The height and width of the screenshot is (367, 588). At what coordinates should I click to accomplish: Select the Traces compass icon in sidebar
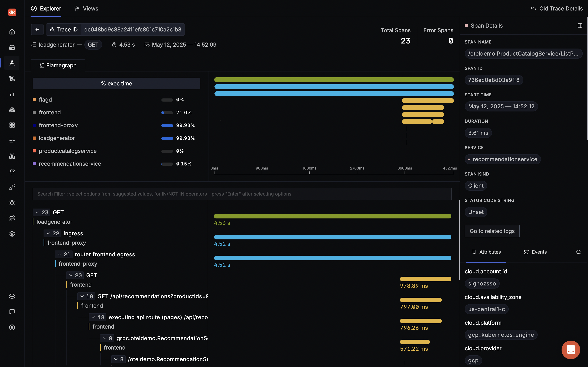(x=12, y=63)
